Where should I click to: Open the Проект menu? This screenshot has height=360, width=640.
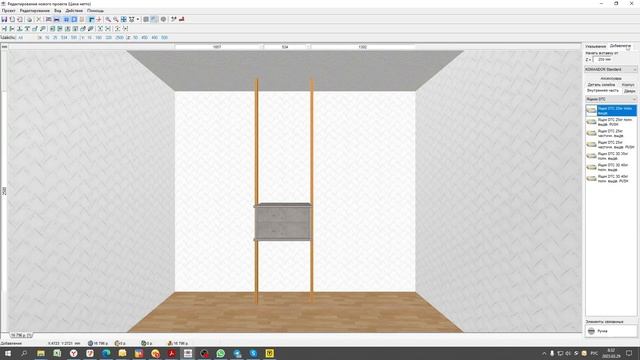(x=8, y=11)
